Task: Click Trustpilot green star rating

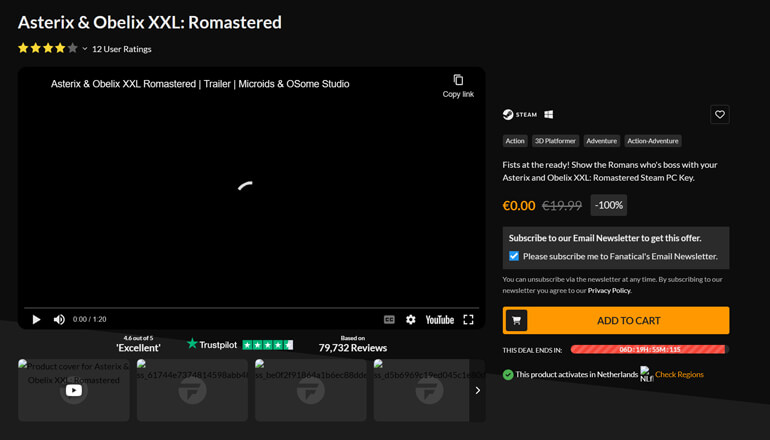Action: 268,345
